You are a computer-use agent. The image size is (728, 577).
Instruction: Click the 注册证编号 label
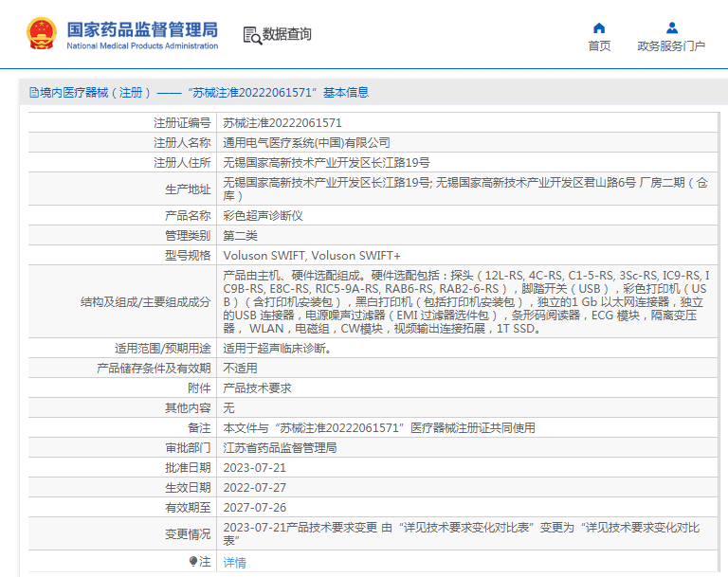182,123
